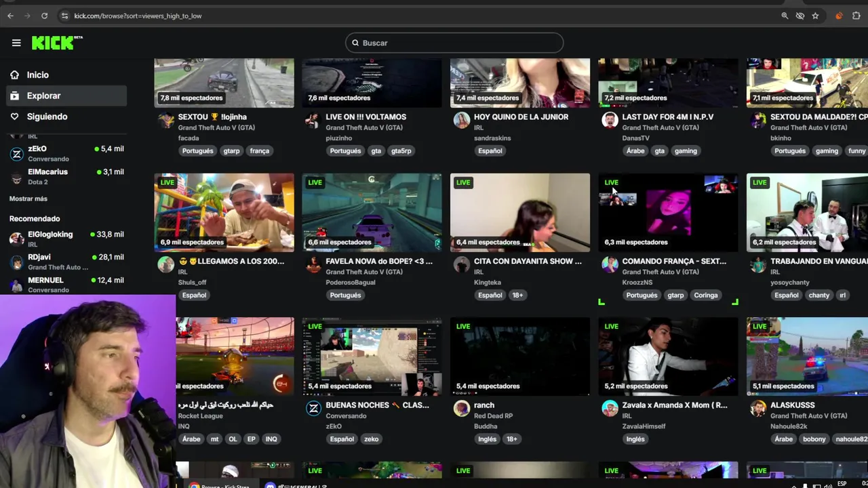Image resolution: width=868 pixels, height=488 pixels.
Task: Click BUENAS NOCHES stream title
Action: tap(377, 405)
